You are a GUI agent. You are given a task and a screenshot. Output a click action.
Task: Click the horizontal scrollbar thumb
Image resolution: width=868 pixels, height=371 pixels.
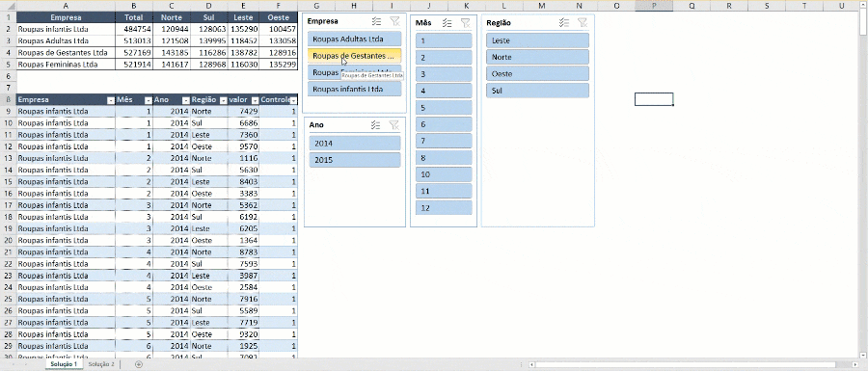click(x=686, y=364)
